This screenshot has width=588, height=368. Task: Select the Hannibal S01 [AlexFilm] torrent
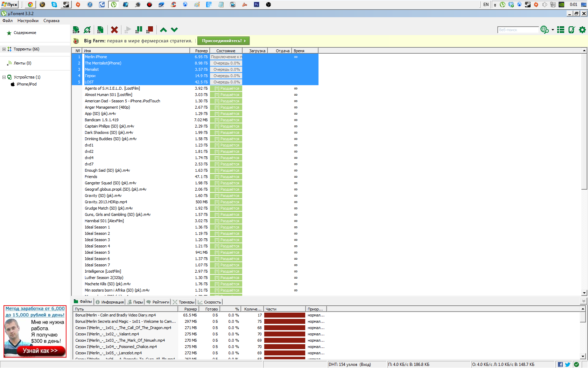195,221
